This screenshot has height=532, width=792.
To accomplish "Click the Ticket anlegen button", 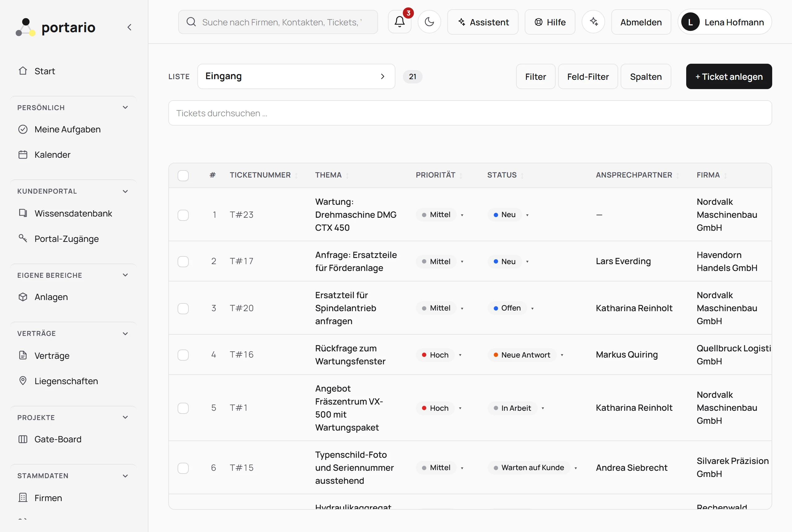I will point(729,76).
